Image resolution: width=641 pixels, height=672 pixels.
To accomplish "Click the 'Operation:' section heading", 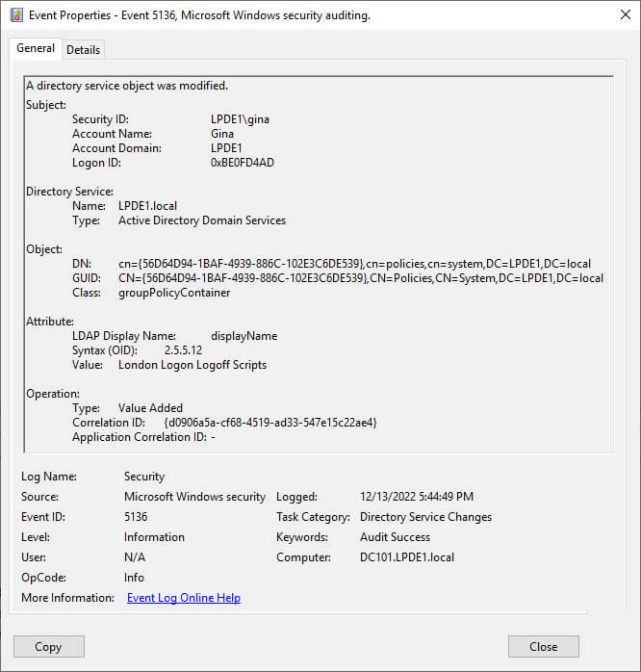I will pos(53,394).
